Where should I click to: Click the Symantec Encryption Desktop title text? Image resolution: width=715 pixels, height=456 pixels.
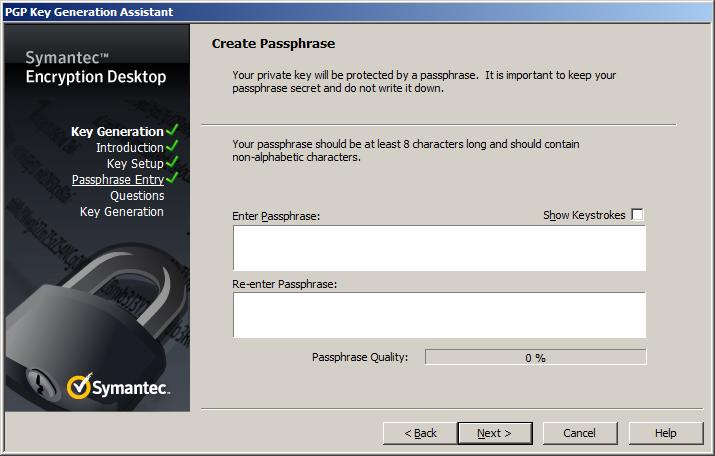(96, 67)
